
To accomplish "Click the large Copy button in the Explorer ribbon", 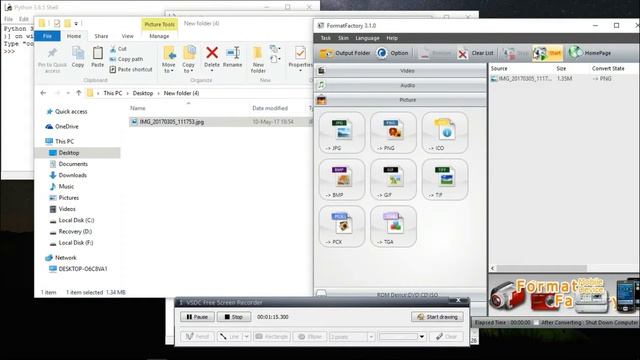I will [x=78, y=57].
